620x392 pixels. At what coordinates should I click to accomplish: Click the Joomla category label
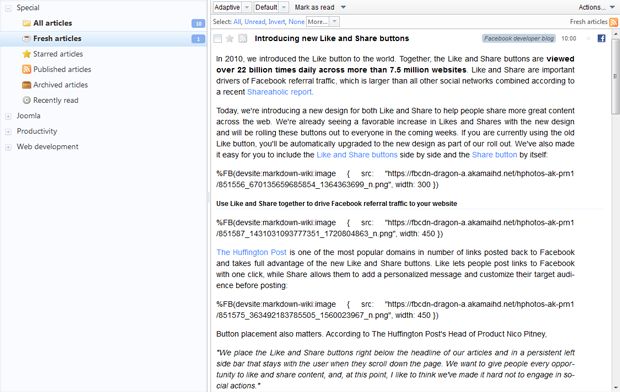pos(28,116)
